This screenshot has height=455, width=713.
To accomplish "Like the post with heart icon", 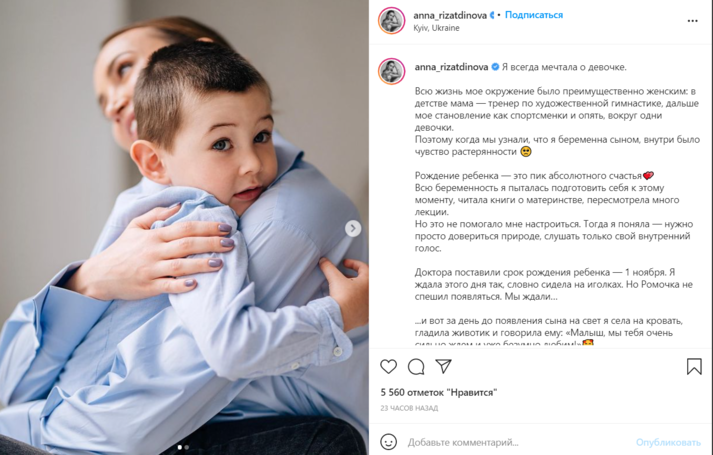I will pyautogui.click(x=388, y=366).
